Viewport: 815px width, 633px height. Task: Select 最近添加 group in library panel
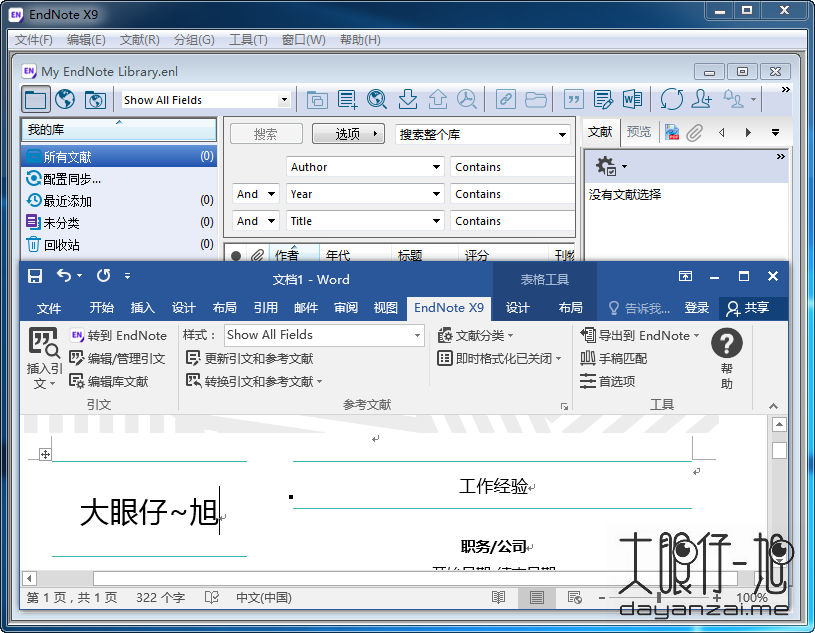119,201
